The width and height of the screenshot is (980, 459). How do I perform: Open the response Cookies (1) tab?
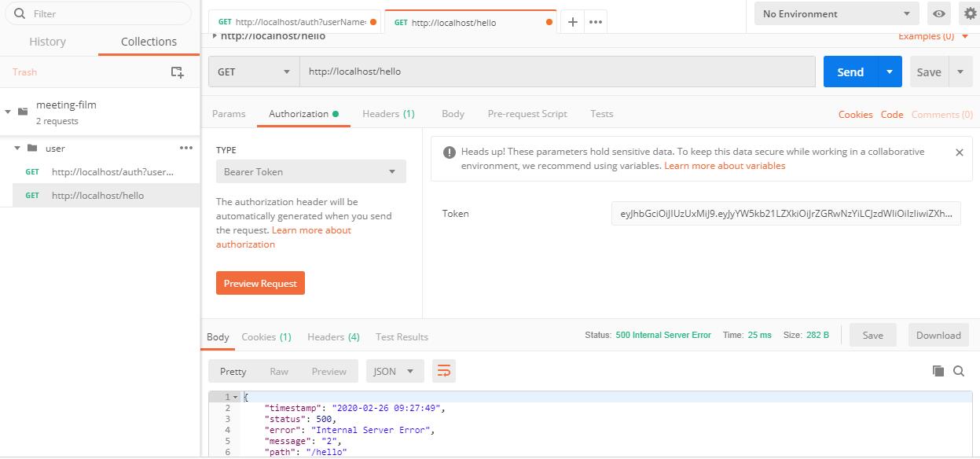(x=266, y=336)
